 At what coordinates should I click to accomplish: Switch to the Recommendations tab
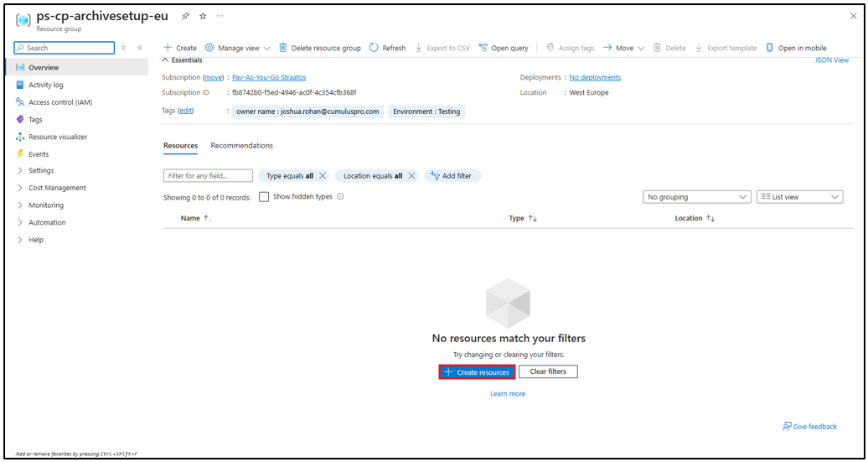pyautogui.click(x=241, y=146)
